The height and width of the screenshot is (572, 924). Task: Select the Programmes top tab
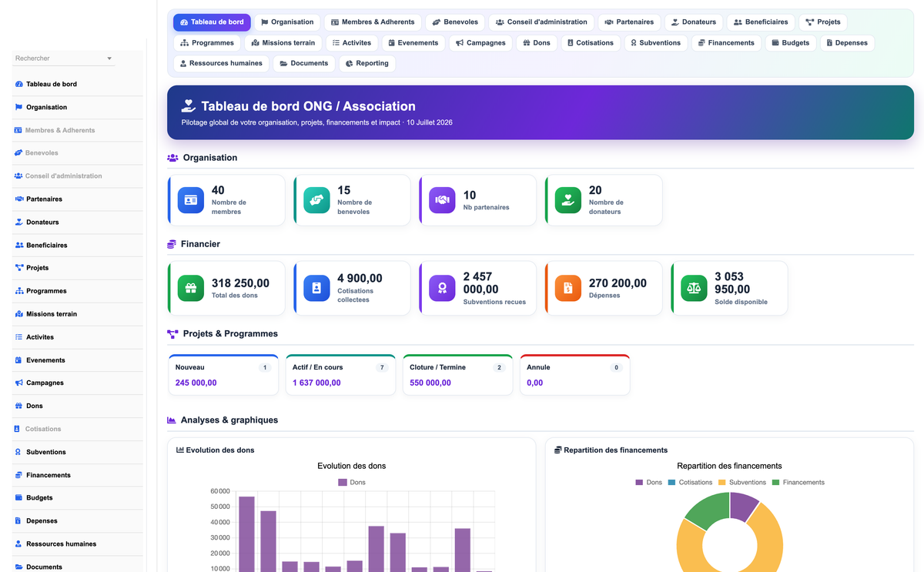point(207,43)
